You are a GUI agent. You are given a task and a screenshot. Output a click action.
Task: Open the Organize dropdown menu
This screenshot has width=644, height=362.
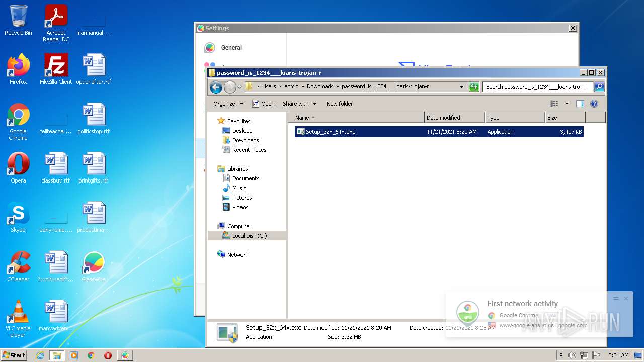coord(228,104)
